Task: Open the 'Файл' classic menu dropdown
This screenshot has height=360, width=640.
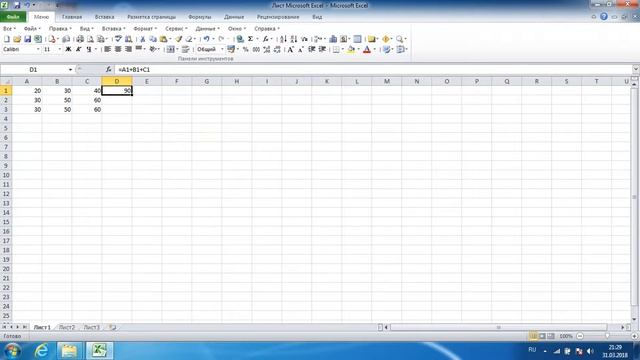Action: (x=32, y=29)
